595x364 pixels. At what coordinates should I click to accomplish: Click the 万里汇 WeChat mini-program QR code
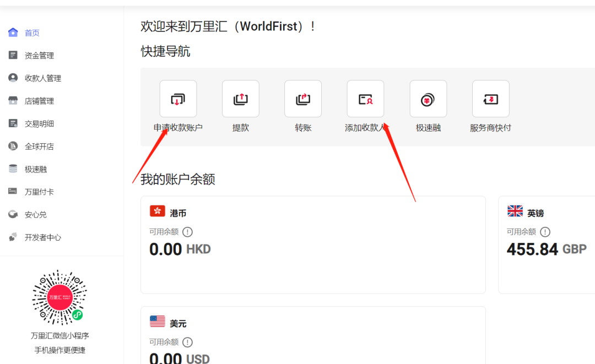pyautogui.click(x=59, y=298)
